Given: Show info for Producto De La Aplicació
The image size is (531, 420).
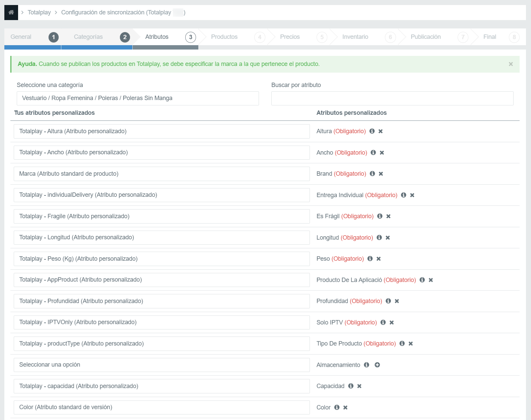Looking at the screenshot, I should coord(422,280).
